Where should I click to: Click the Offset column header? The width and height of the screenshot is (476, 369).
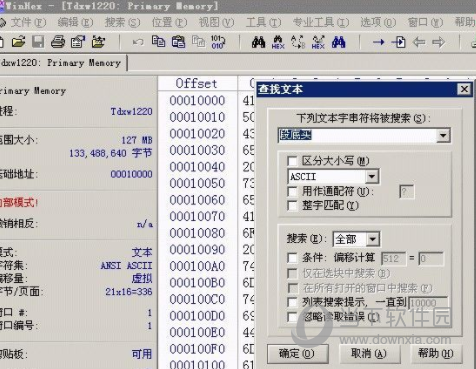pos(196,83)
